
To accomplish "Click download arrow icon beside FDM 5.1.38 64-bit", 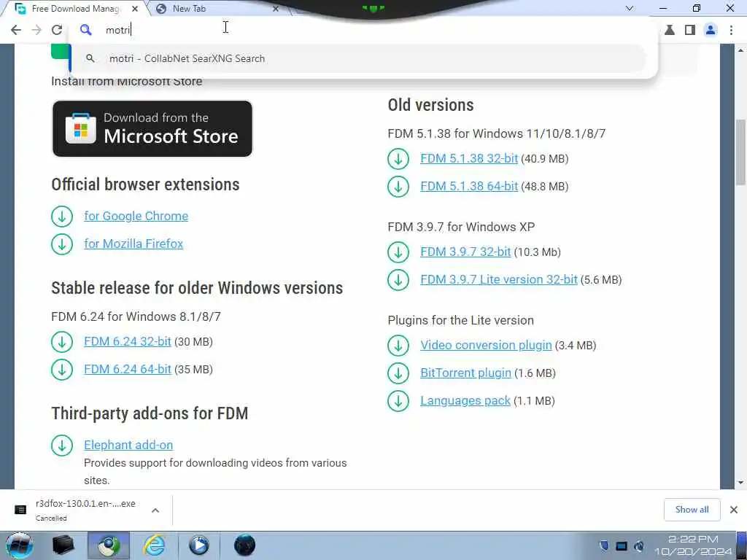I will pos(398,187).
